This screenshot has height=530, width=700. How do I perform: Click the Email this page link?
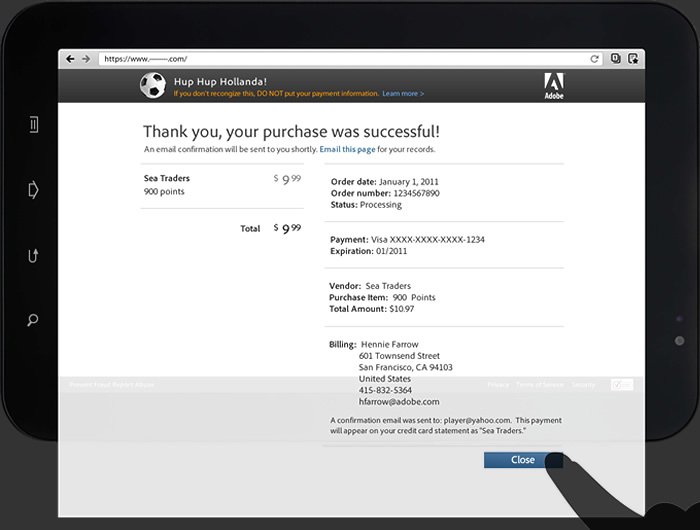click(x=347, y=149)
